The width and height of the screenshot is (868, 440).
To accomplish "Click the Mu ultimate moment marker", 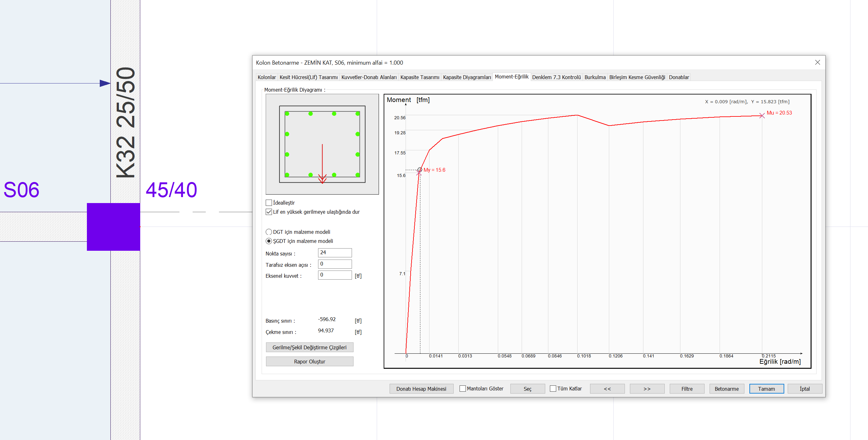I will [x=762, y=115].
